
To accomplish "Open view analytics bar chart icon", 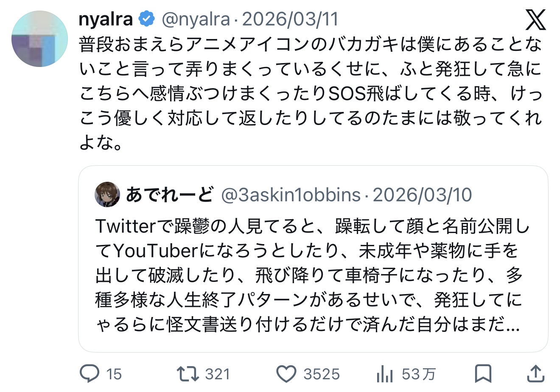I will [384, 374].
